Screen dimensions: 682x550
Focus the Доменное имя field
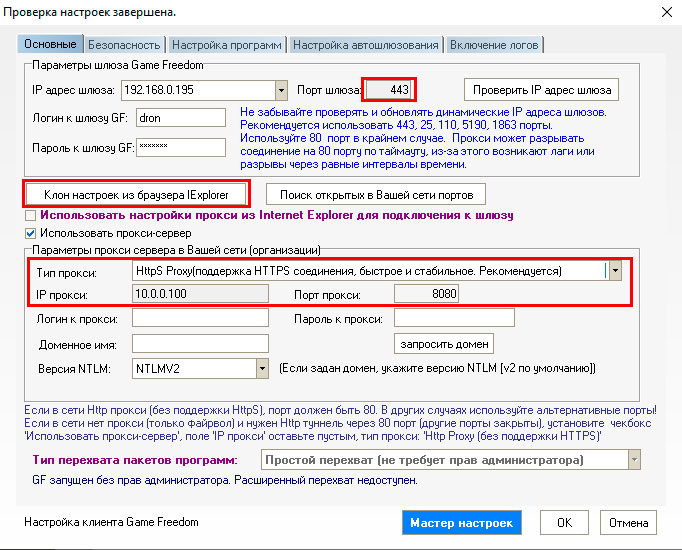click(200, 344)
